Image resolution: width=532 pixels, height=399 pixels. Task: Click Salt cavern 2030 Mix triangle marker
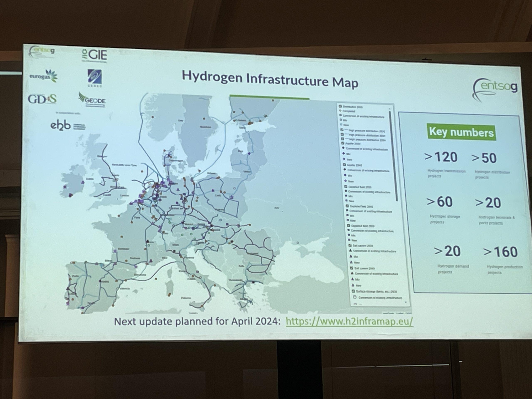pos(351,256)
